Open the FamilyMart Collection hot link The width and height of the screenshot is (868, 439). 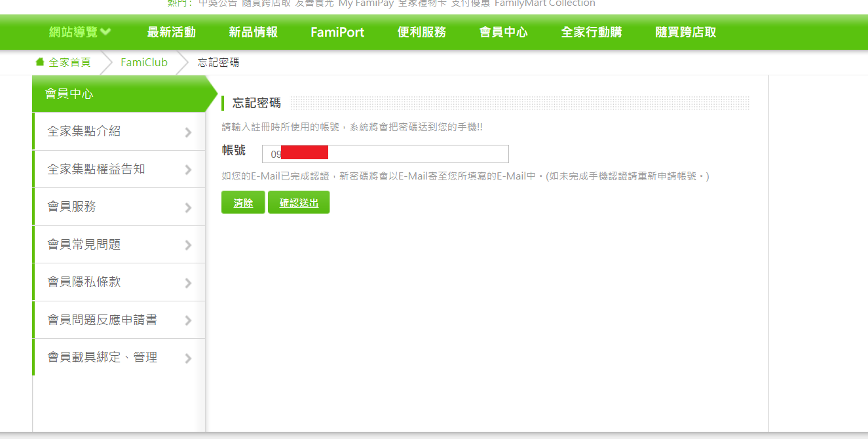click(x=545, y=3)
